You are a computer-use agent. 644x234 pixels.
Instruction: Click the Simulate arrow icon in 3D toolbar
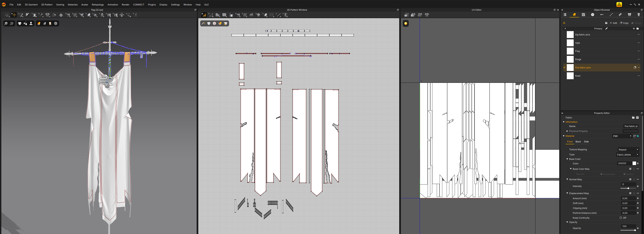(x=7, y=15)
